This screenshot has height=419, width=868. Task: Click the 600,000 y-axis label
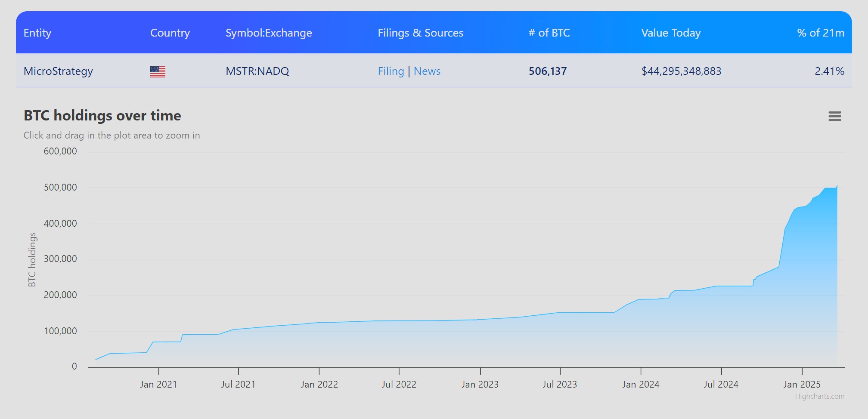click(x=60, y=151)
